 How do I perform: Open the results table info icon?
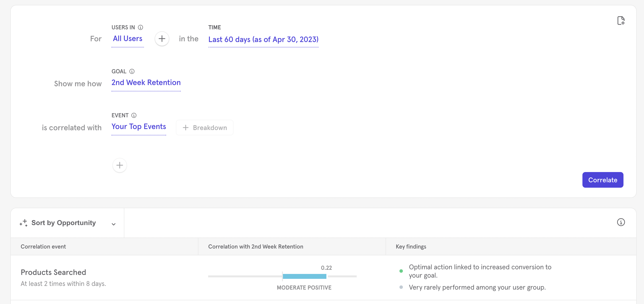coord(621,222)
